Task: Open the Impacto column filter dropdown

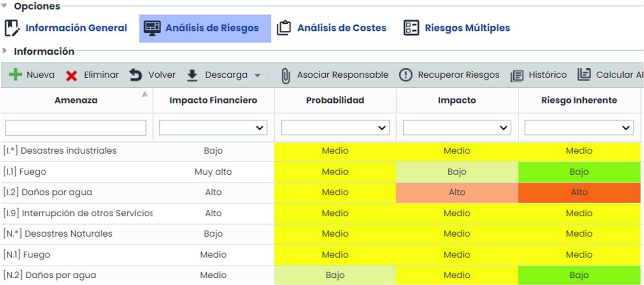Action: click(457, 128)
